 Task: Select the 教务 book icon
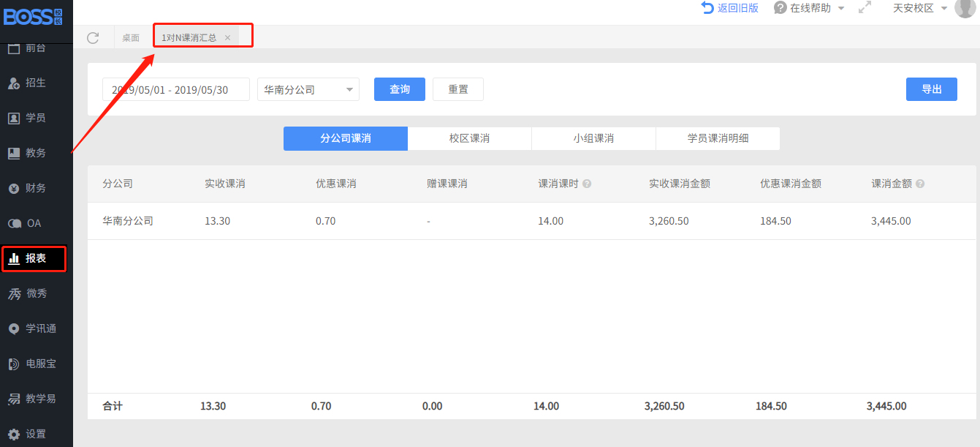click(14, 153)
